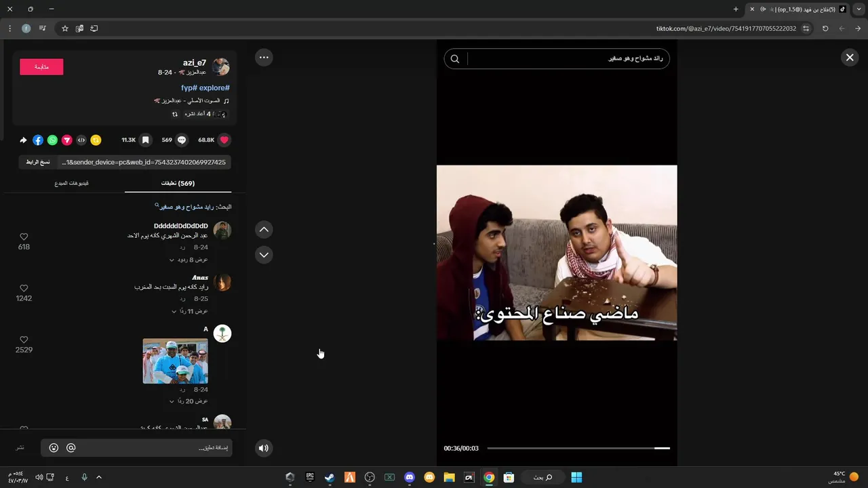Go to the next video with the down arrow

(x=264, y=255)
